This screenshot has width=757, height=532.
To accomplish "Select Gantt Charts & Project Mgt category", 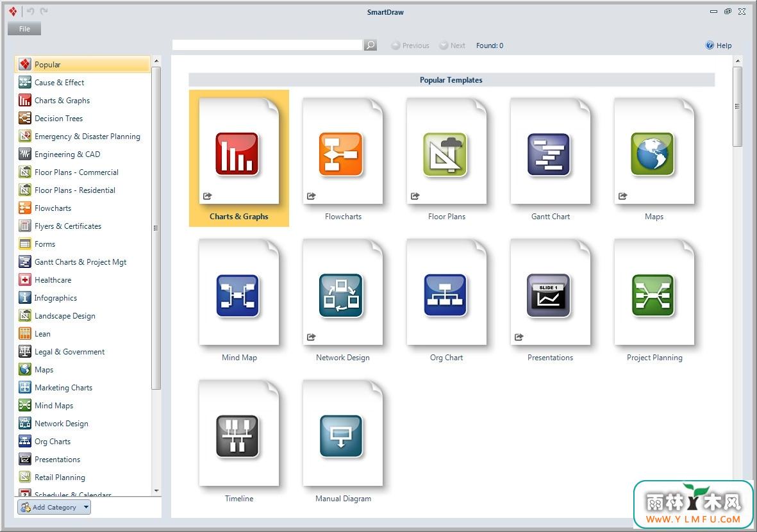I will 83,262.
